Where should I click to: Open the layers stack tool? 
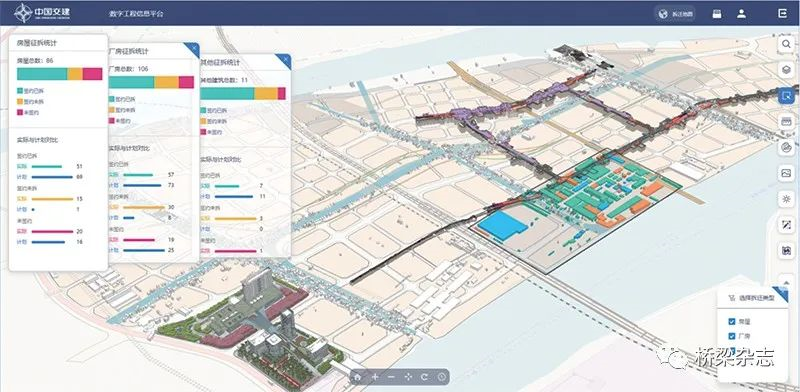(x=786, y=69)
